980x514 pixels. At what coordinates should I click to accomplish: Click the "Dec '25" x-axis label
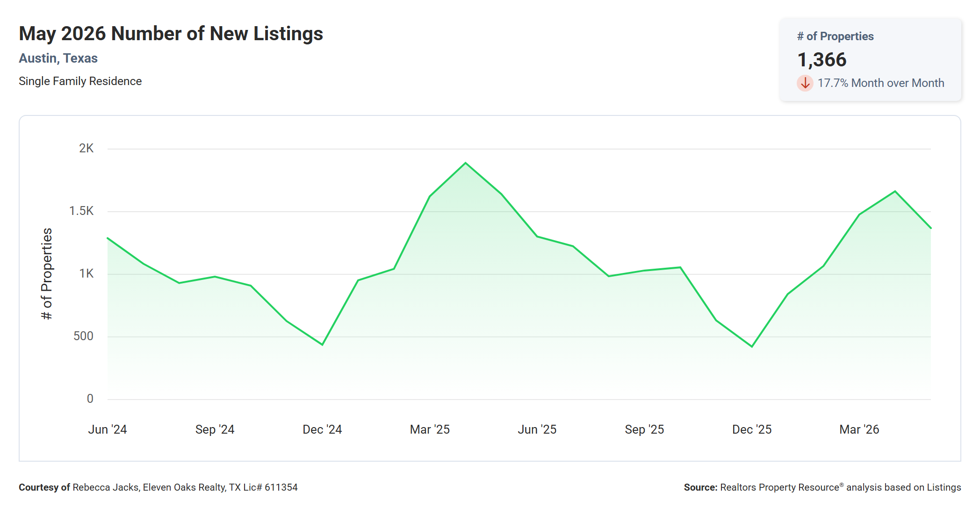click(x=752, y=429)
